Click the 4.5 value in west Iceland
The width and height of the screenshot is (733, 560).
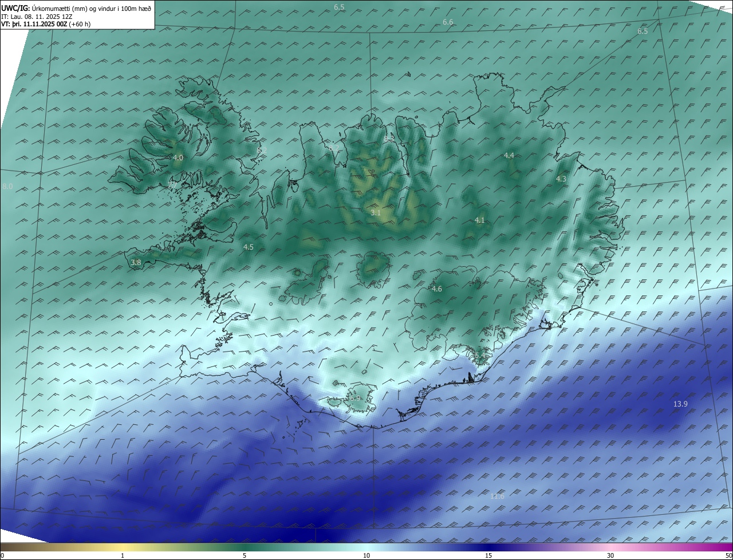click(x=248, y=247)
